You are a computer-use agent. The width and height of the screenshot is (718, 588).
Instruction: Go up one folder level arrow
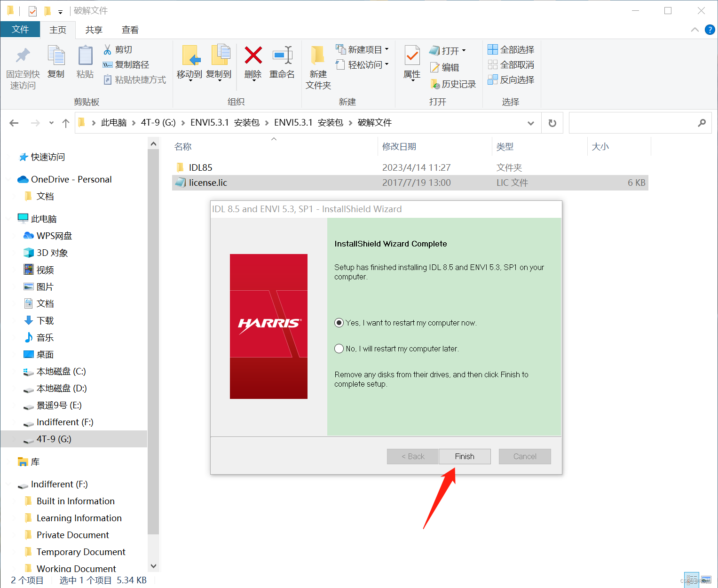point(65,123)
